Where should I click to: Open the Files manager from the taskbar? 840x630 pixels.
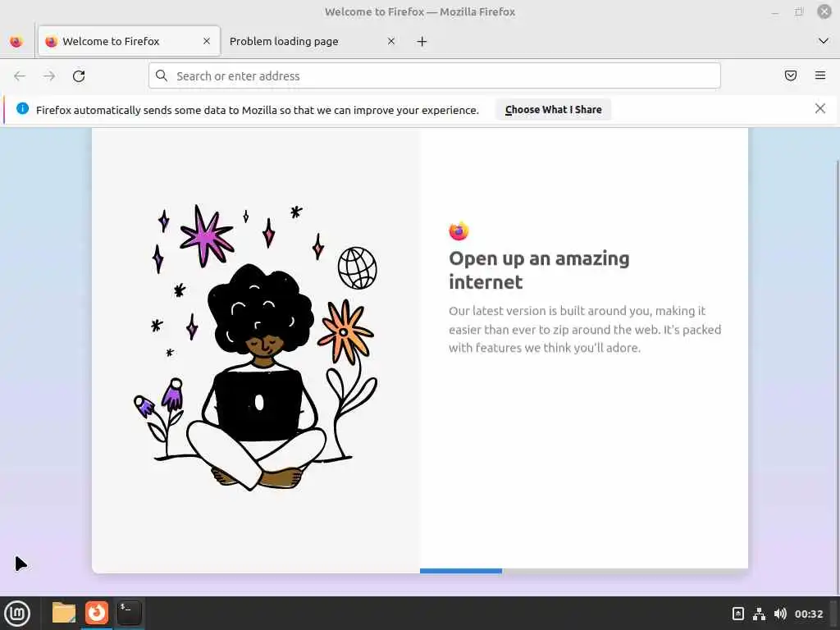[x=64, y=613]
